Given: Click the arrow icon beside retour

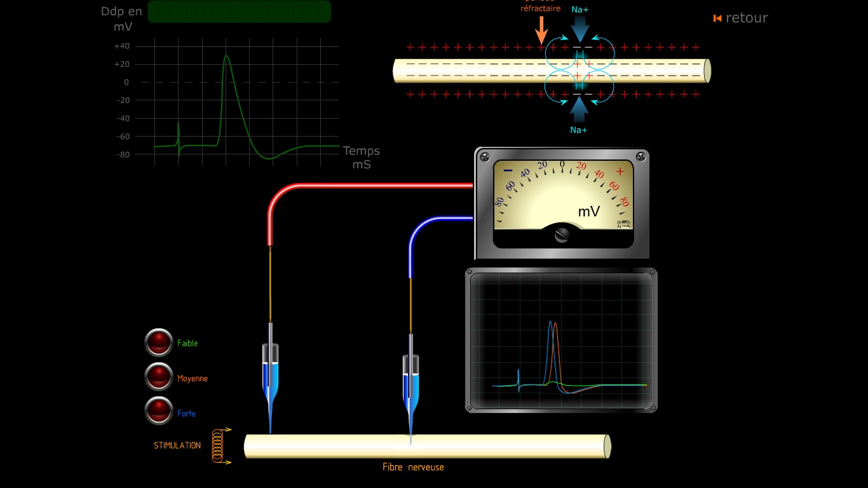Looking at the screenshot, I should click(x=717, y=18).
